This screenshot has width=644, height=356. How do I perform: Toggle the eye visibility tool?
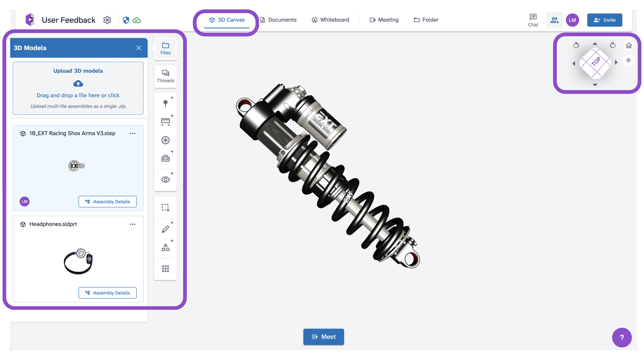165,179
